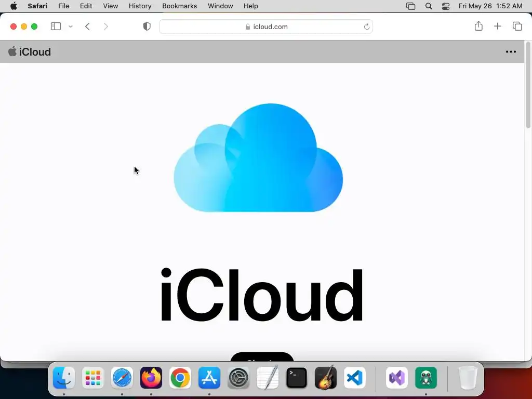Click the page vertical scrollbar
Screen dimensions: 532x399
(528, 85)
